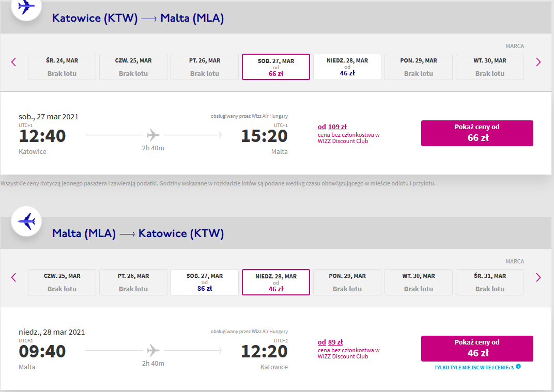
Task: Click the 'Pokaż ceny od 46 zł' button
Action: [477, 349]
